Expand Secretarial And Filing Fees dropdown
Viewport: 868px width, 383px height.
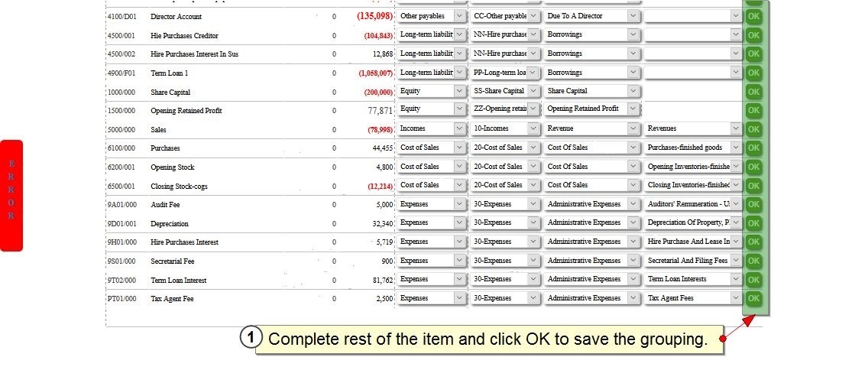pyautogui.click(x=693, y=260)
